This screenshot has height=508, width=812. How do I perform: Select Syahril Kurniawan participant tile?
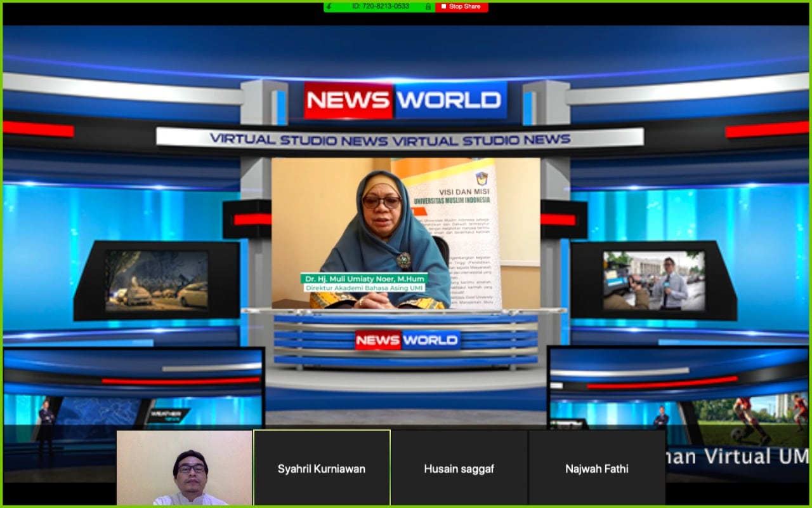322,468
